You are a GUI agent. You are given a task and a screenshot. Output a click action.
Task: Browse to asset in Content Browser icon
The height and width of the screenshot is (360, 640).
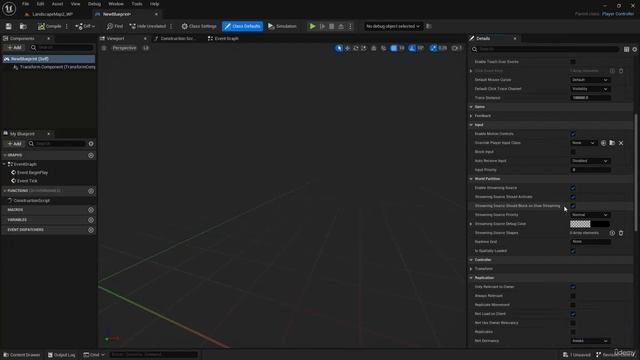tap(23, 26)
